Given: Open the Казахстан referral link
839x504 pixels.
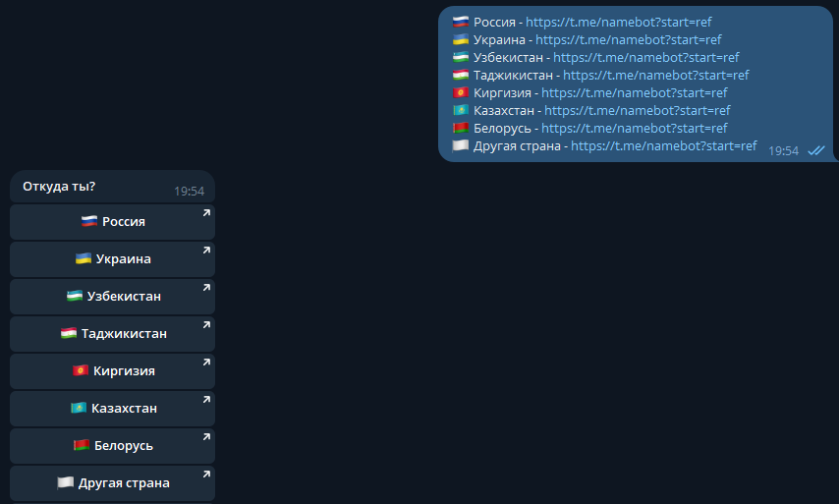Looking at the screenshot, I should pyautogui.click(x=638, y=110).
